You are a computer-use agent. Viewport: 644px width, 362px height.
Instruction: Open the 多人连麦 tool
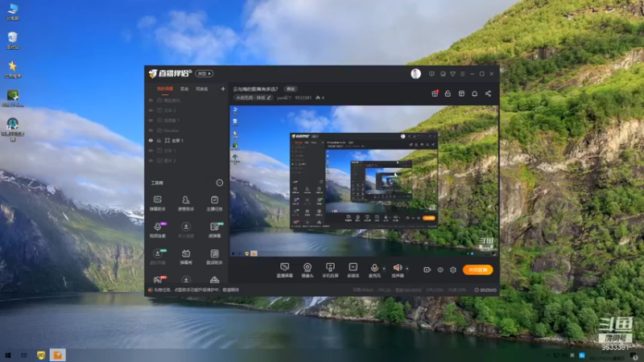(186, 230)
